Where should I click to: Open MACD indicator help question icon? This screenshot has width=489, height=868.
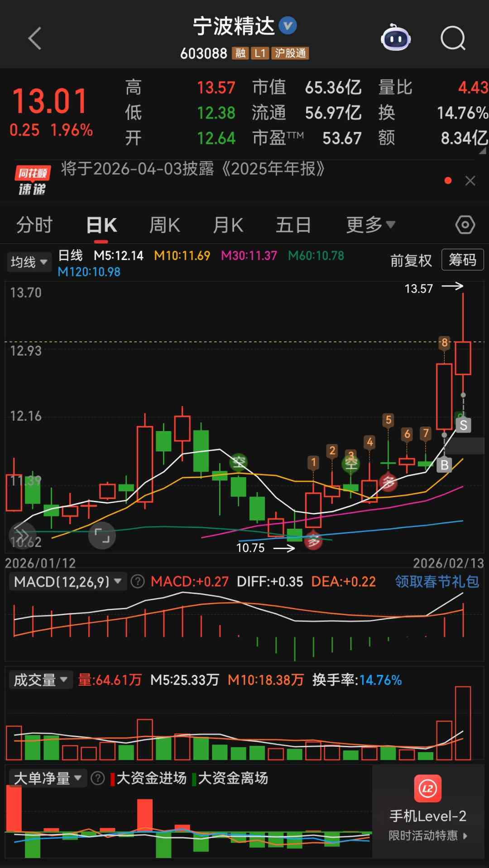click(x=138, y=581)
